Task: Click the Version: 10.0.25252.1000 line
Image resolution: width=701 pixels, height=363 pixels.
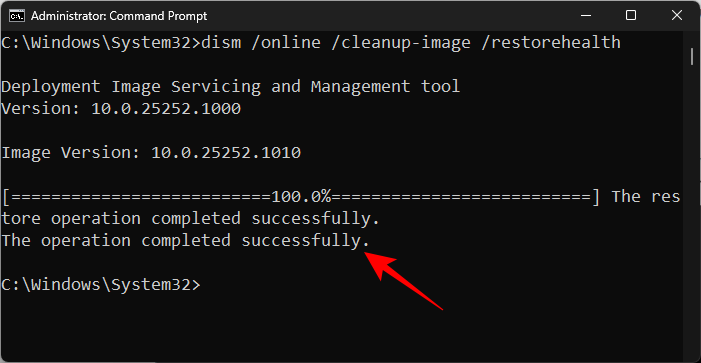Action: click(121, 109)
